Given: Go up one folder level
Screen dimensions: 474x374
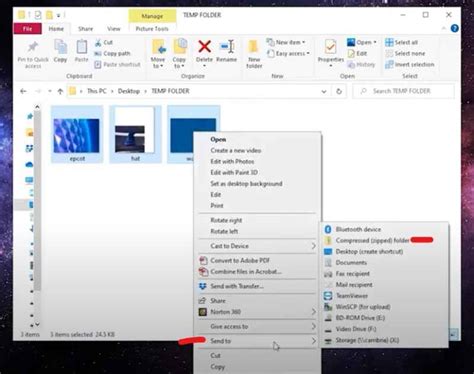Looking at the screenshot, I should [x=60, y=91].
